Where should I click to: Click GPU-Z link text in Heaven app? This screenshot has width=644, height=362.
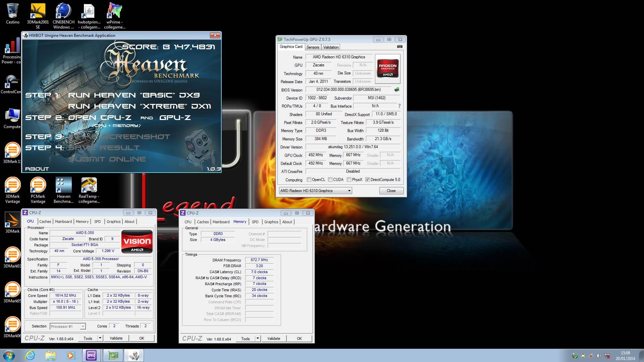point(175,118)
